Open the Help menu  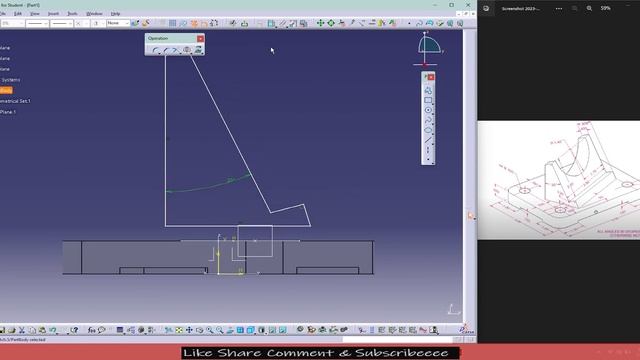[x=115, y=13]
